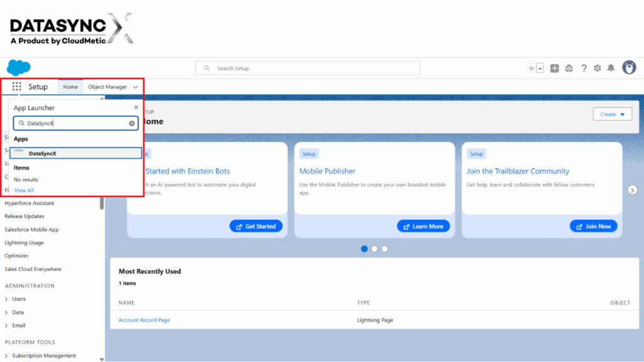Expand the Users tree item
644x362 pixels.
click(6, 299)
